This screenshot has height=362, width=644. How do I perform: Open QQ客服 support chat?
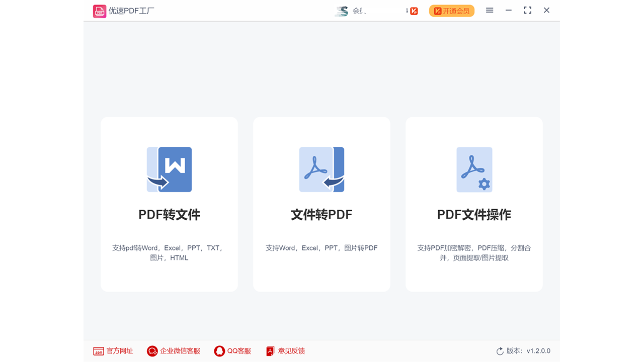pos(219,351)
